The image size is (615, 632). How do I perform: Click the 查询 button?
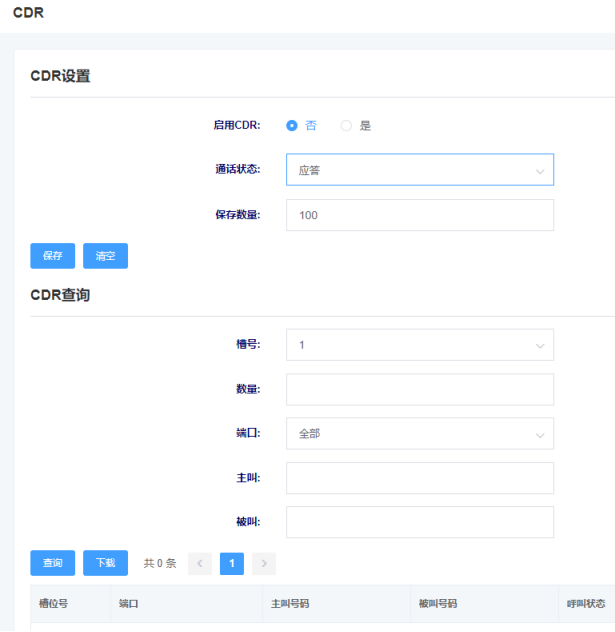(x=52, y=563)
